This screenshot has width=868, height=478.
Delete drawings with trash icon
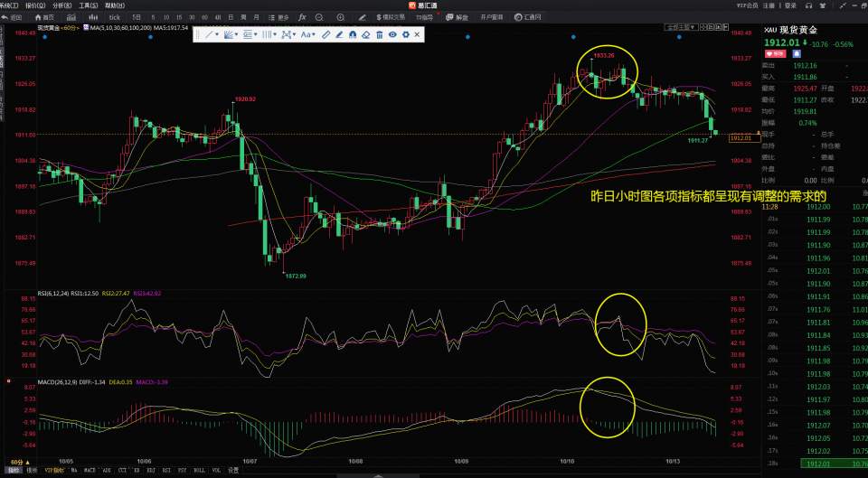[x=379, y=34]
